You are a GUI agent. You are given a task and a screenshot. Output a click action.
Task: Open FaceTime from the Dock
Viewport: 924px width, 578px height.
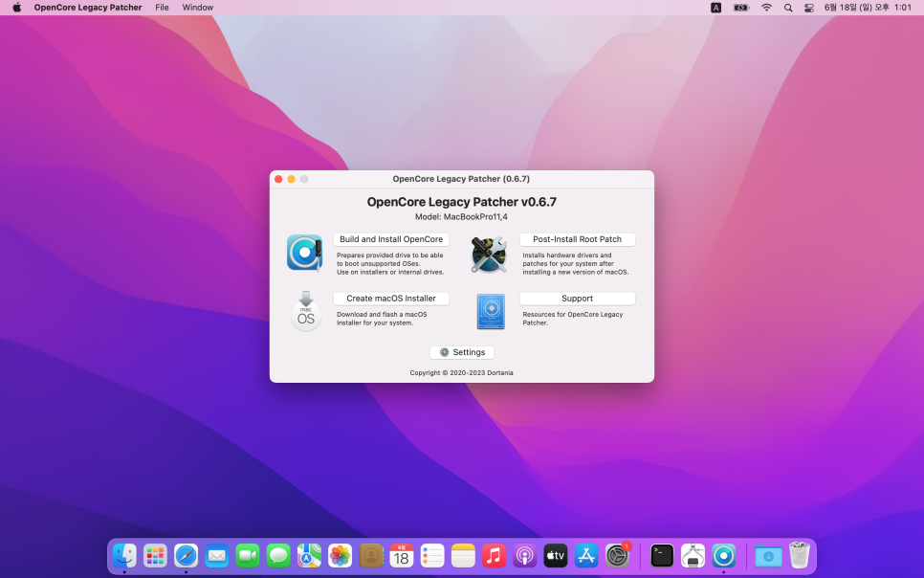pyautogui.click(x=248, y=556)
